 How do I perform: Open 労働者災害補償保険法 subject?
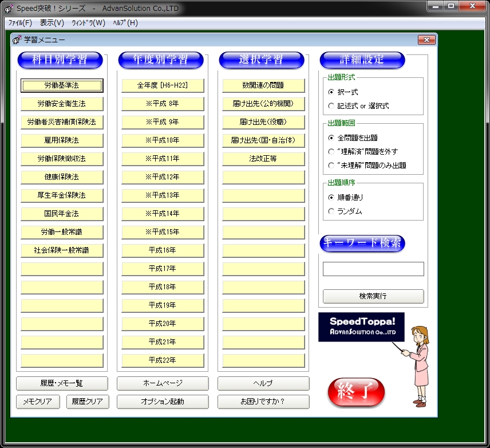pyautogui.click(x=62, y=122)
